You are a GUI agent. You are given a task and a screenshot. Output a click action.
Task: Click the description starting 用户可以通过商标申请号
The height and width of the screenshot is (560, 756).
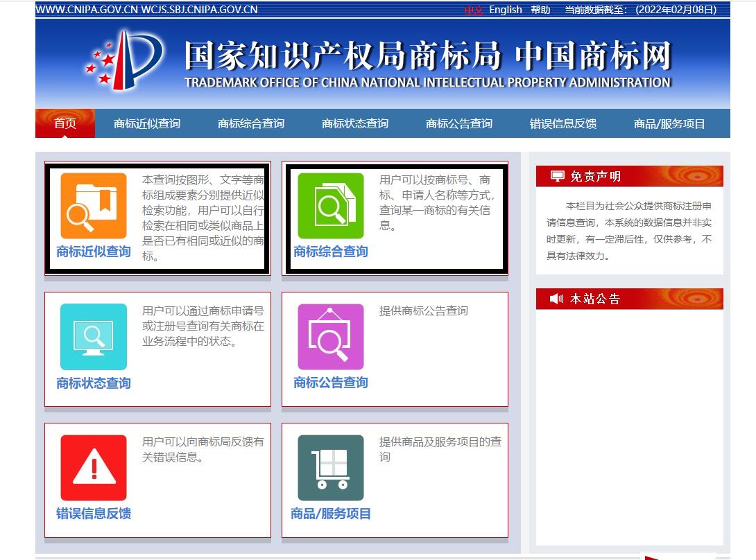pyautogui.click(x=203, y=326)
